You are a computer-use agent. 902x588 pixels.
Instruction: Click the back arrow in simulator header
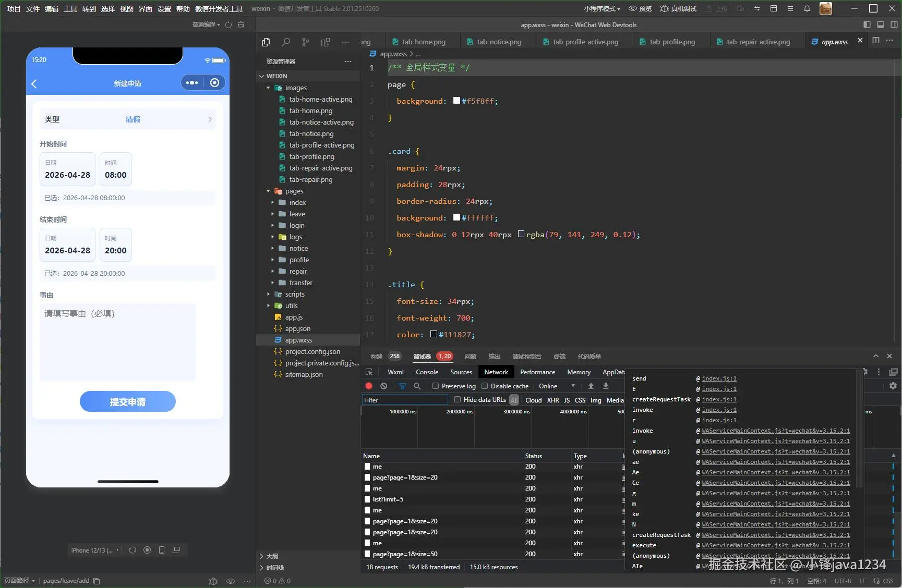click(34, 83)
